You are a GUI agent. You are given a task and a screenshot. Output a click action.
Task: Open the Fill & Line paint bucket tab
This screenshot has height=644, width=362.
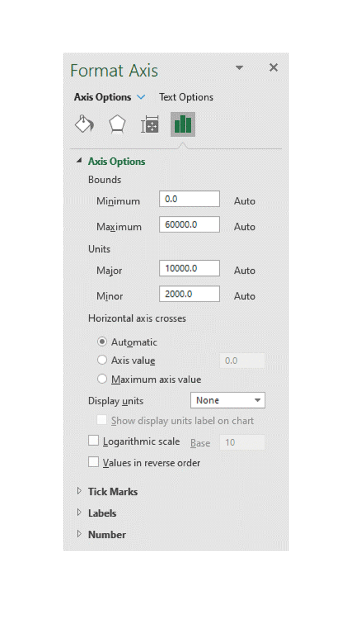click(x=84, y=124)
